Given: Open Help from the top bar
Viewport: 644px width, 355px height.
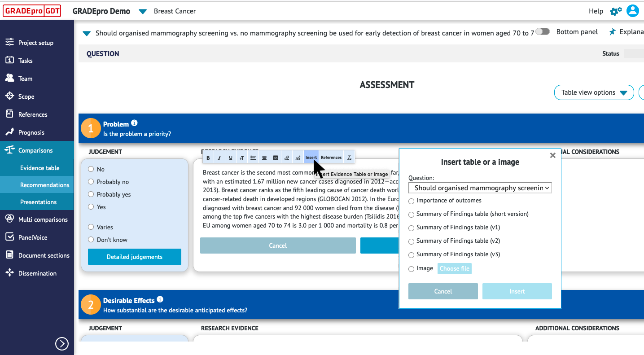Looking at the screenshot, I should pyautogui.click(x=596, y=11).
